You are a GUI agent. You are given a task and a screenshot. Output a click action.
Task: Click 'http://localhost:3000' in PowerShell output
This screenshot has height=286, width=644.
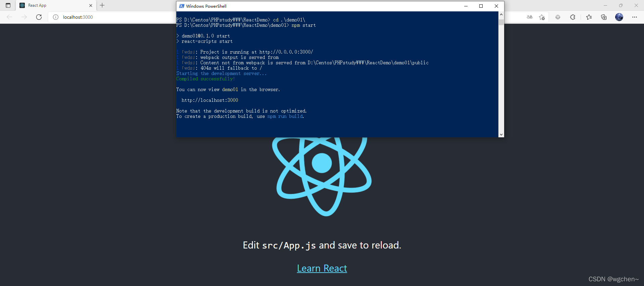[x=210, y=100]
